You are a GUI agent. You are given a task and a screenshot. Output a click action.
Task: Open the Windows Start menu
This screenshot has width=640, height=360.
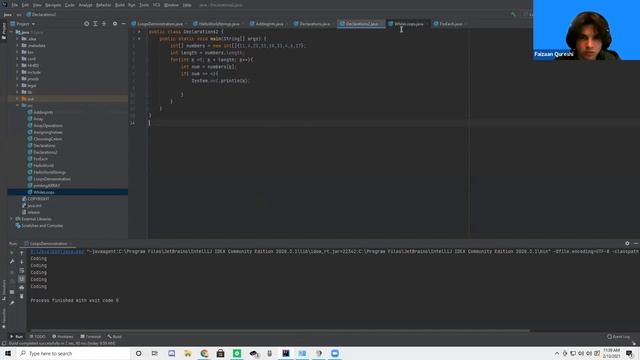click(8, 353)
